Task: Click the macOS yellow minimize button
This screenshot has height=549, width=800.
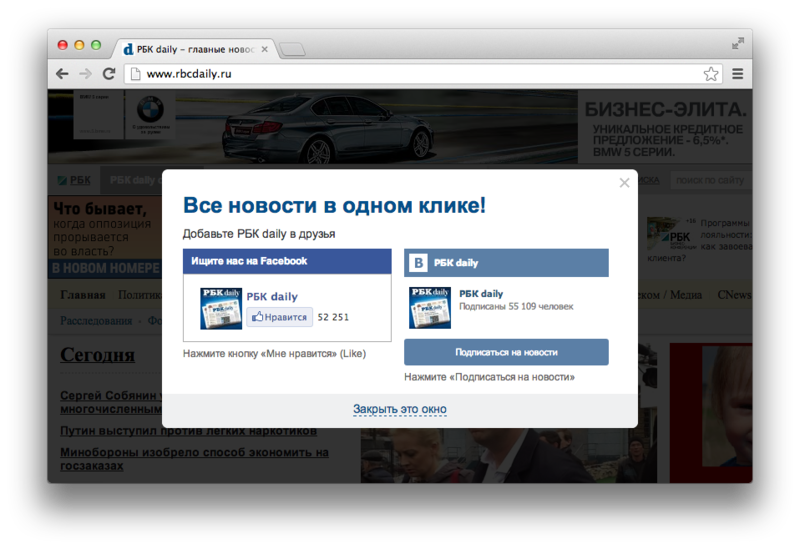Action: click(x=79, y=45)
